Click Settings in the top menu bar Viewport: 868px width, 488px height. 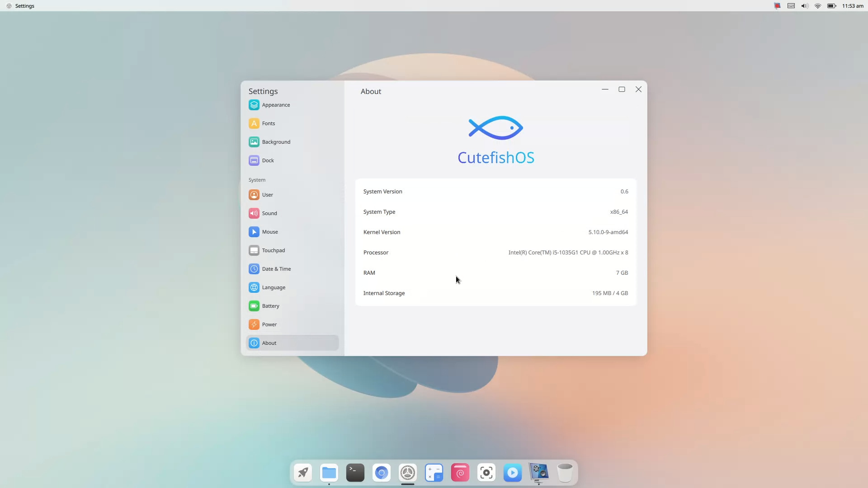[24, 5]
